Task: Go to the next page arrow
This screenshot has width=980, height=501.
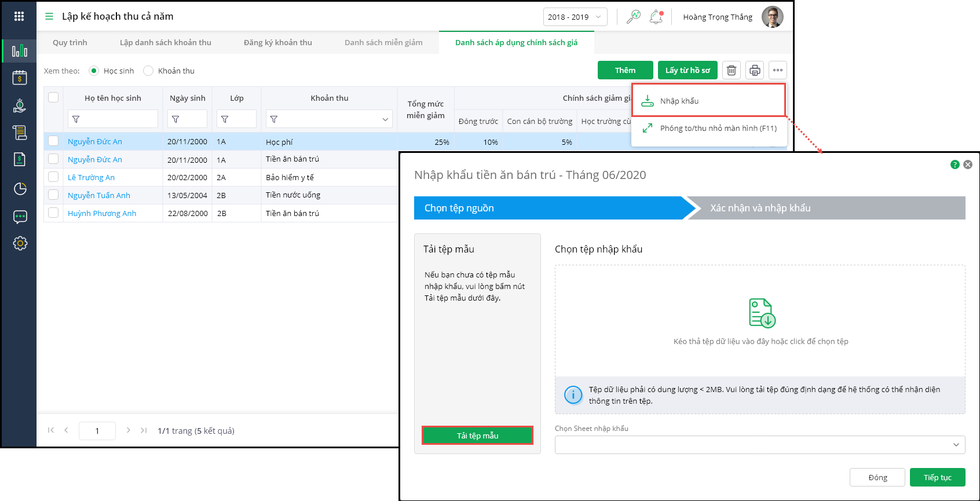Action: pos(128,430)
